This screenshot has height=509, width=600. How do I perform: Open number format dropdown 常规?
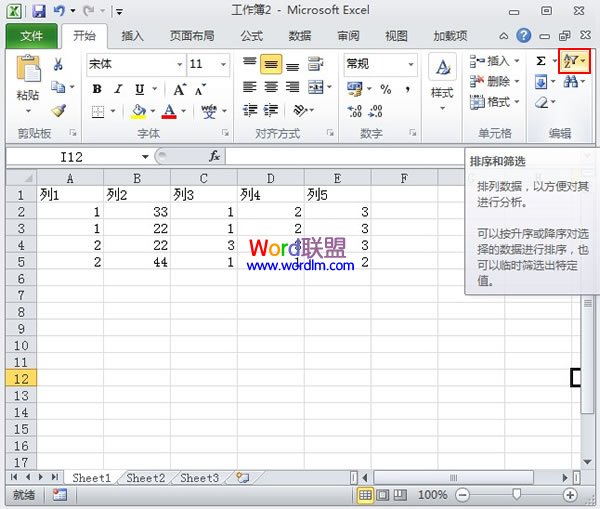click(411, 64)
